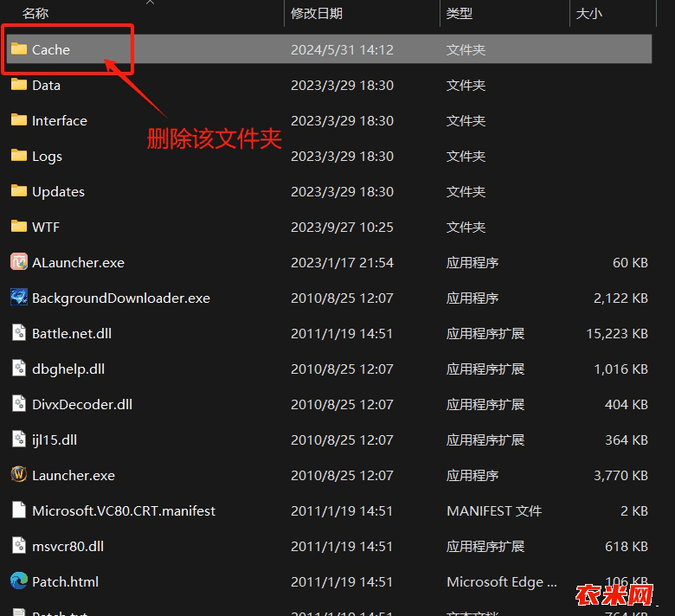
Task: Click the 2,122 KB size cell
Action: [x=620, y=298]
